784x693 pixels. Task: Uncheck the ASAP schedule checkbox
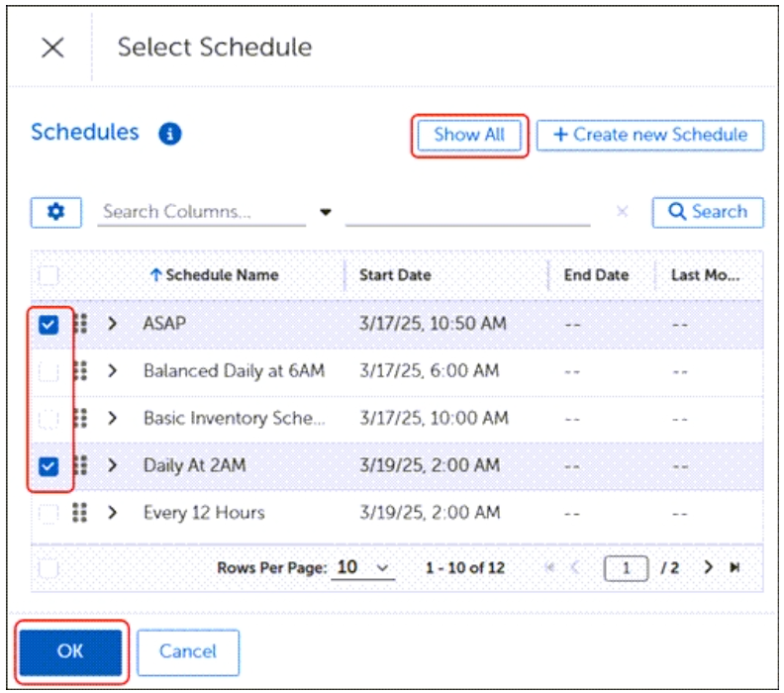click(x=49, y=324)
